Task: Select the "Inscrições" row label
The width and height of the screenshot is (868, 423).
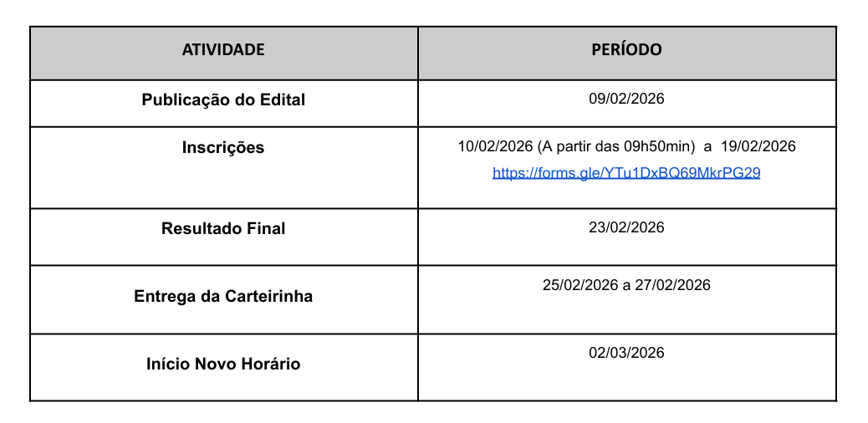Action: (223, 148)
